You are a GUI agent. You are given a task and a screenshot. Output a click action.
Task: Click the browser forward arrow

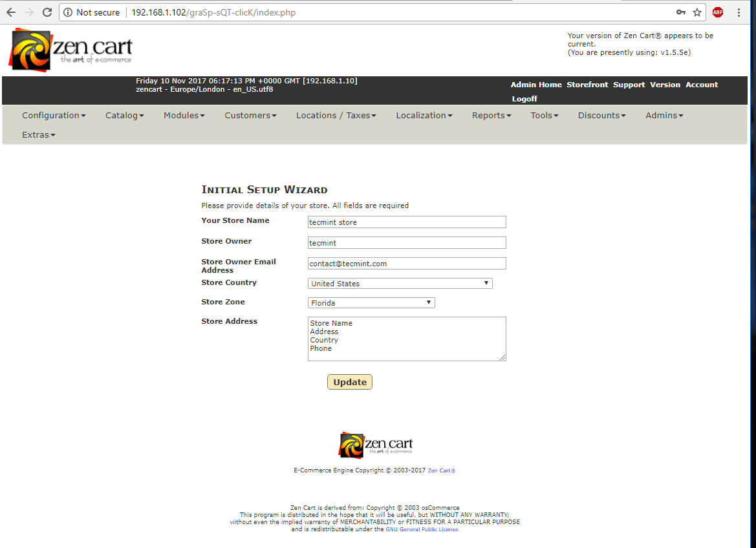tap(29, 12)
